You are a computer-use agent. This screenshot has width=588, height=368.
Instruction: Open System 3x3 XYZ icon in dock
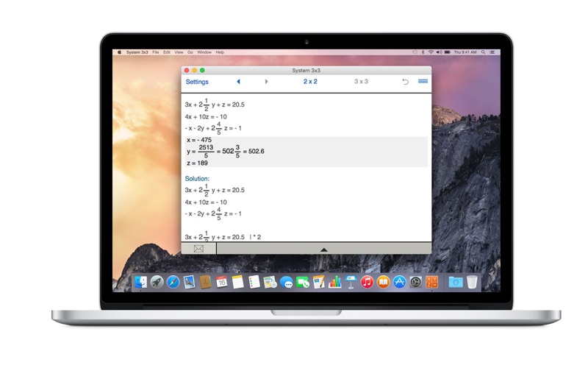point(431,282)
